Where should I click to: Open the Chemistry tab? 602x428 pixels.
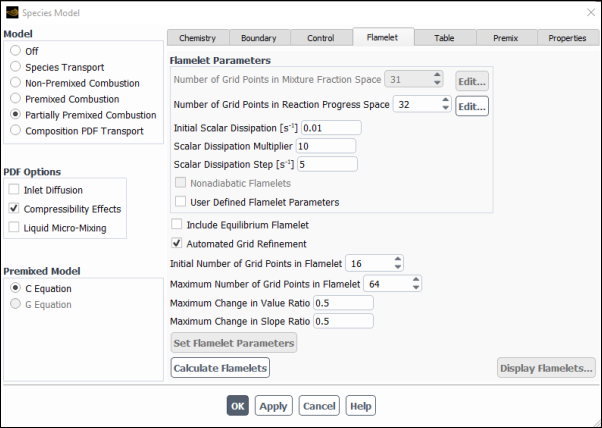tap(198, 38)
